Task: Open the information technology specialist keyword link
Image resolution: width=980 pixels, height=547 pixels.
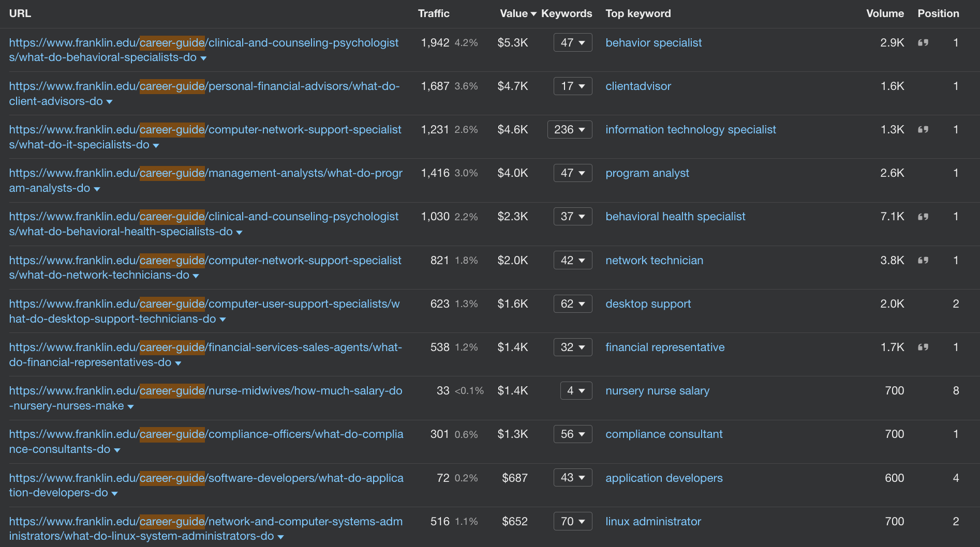Action: pyautogui.click(x=691, y=129)
